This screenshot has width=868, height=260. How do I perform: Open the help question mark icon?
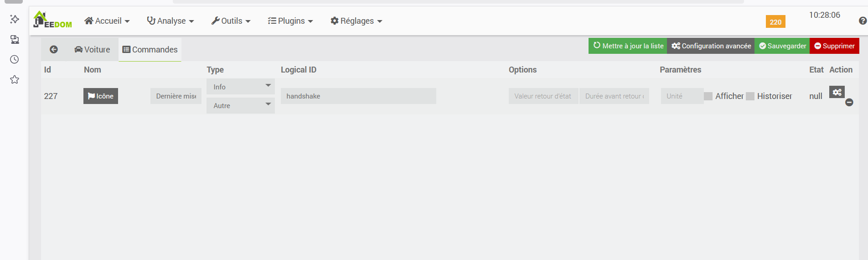(x=863, y=21)
